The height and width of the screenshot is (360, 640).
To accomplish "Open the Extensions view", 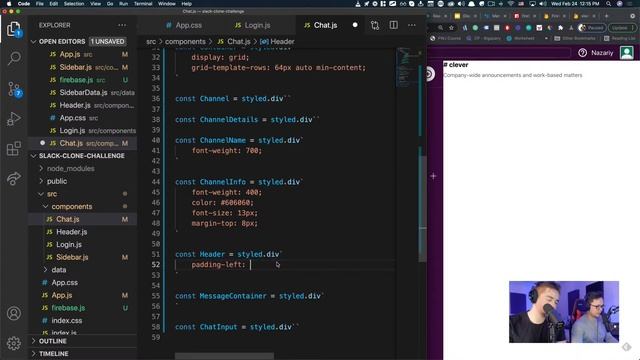I will pos(14,149).
